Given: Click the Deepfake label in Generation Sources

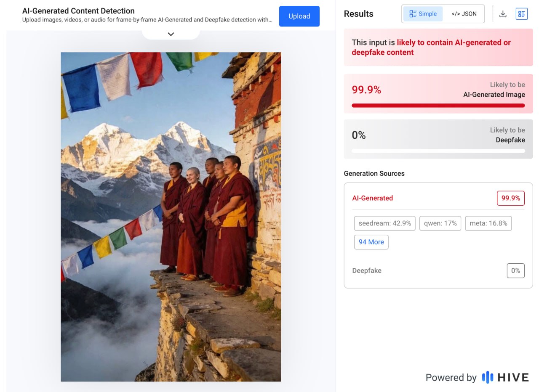Looking at the screenshot, I should [367, 270].
